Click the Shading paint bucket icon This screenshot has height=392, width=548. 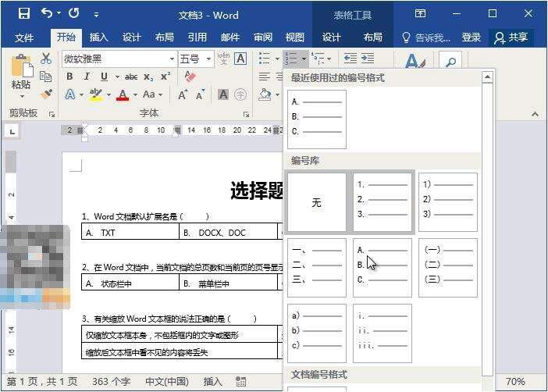tap(265, 94)
